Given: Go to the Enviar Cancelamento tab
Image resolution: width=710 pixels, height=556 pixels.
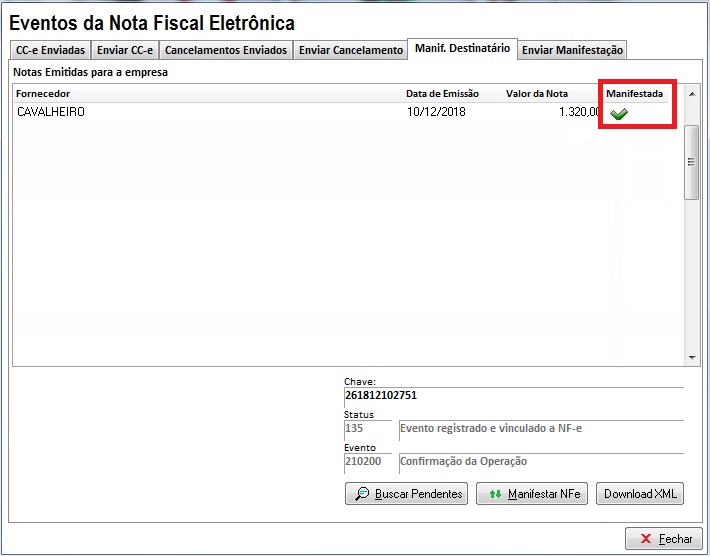Looking at the screenshot, I should [x=350, y=50].
